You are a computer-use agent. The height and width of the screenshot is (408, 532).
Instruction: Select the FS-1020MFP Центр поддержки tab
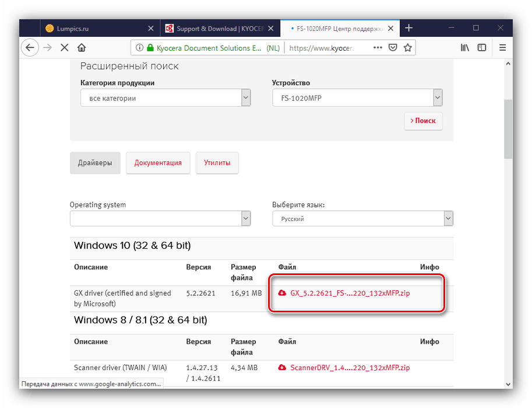point(340,28)
